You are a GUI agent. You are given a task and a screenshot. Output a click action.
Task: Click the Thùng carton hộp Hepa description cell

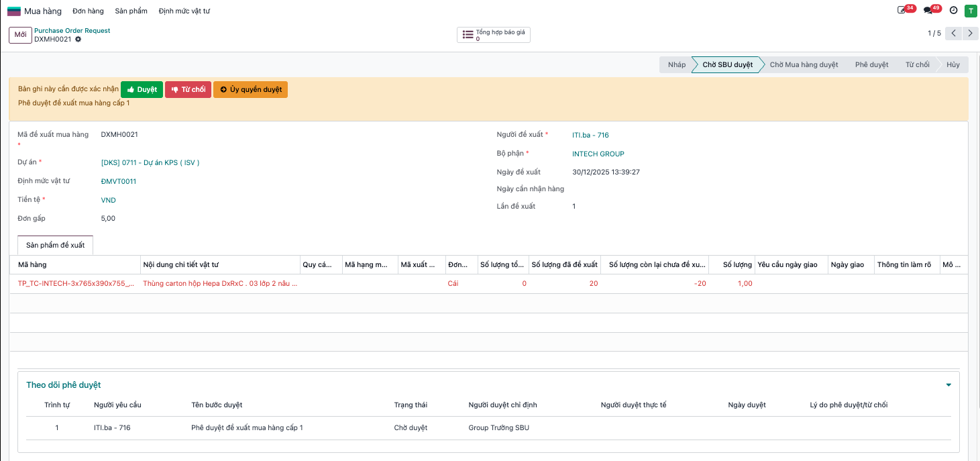[220, 284]
